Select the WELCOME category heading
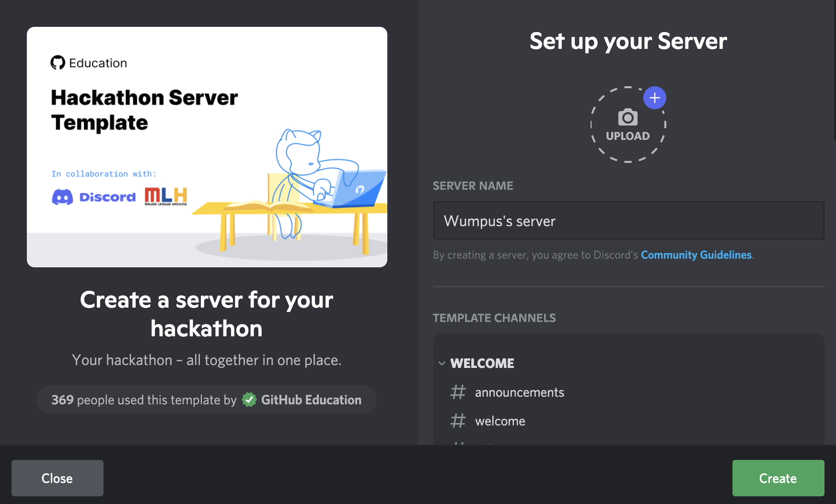This screenshot has height=504, width=836. pyautogui.click(x=482, y=364)
